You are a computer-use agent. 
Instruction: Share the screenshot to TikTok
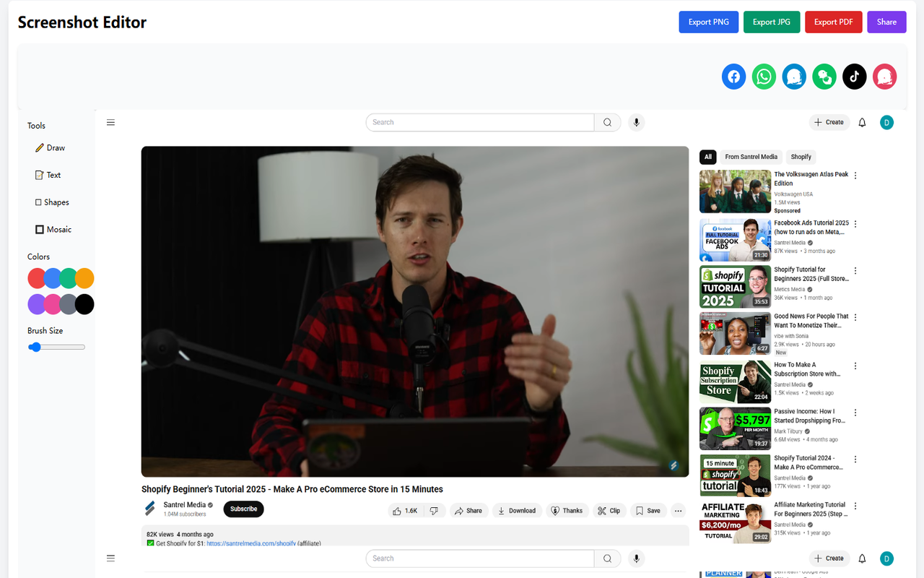pos(855,77)
